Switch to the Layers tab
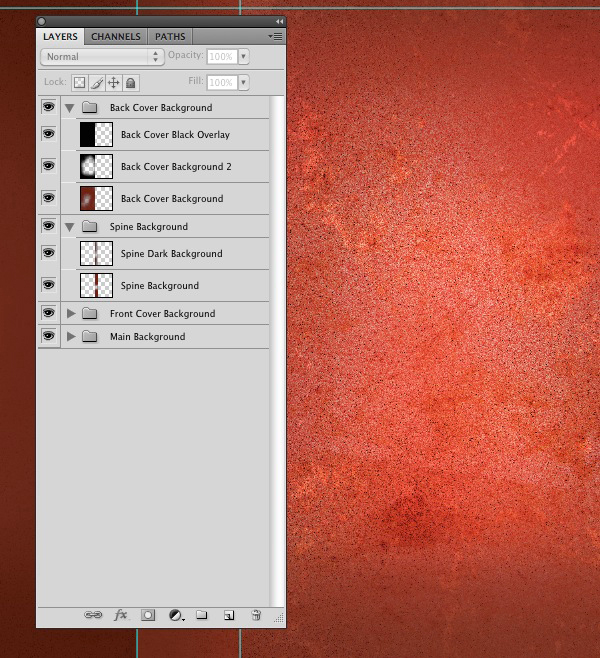This screenshot has width=600, height=658. click(x=60, y=37)
